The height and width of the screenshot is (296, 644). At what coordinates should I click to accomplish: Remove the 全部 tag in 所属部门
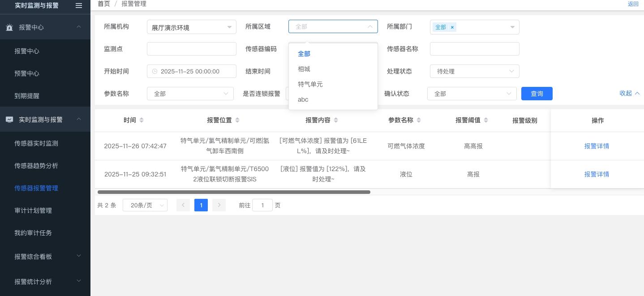452,27
